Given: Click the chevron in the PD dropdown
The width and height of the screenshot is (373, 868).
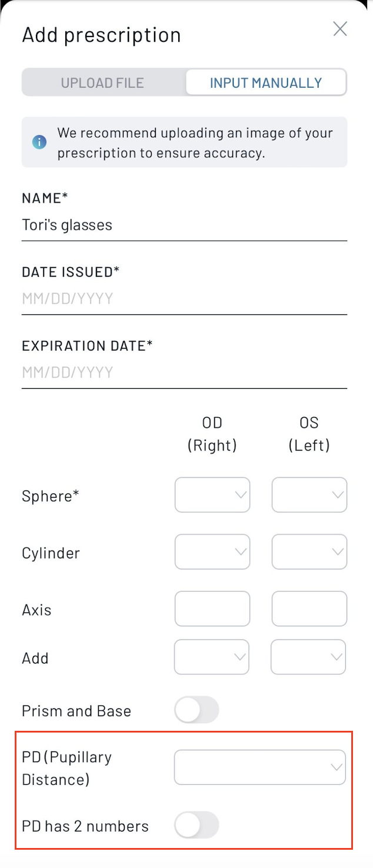Looking at the screenshot, I should coord(337,767).
